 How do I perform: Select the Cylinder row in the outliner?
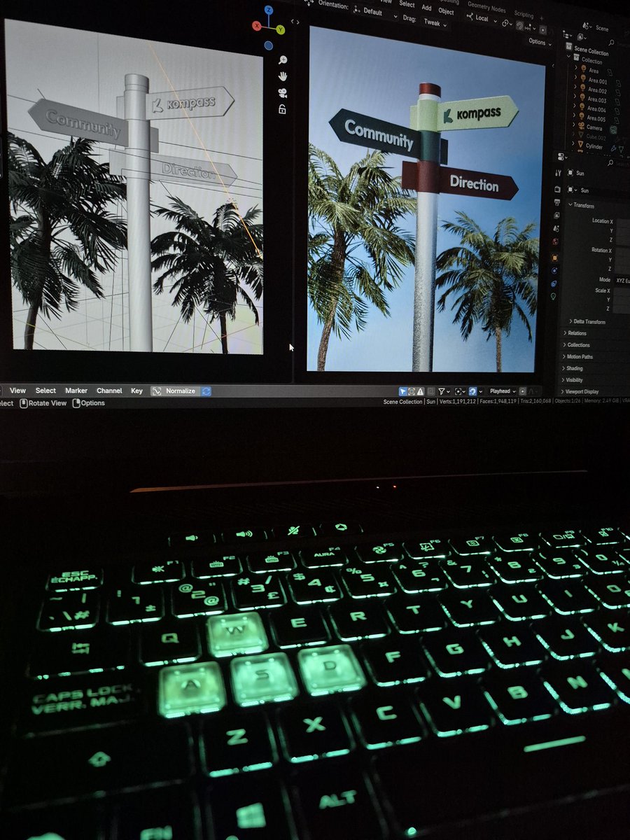[x=594, y=146]
